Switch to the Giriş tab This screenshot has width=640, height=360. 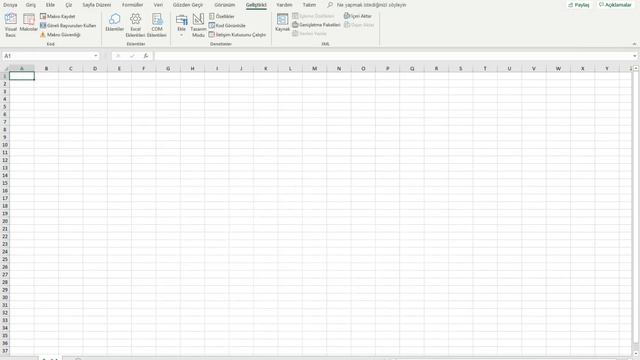[x=31, y=5]
